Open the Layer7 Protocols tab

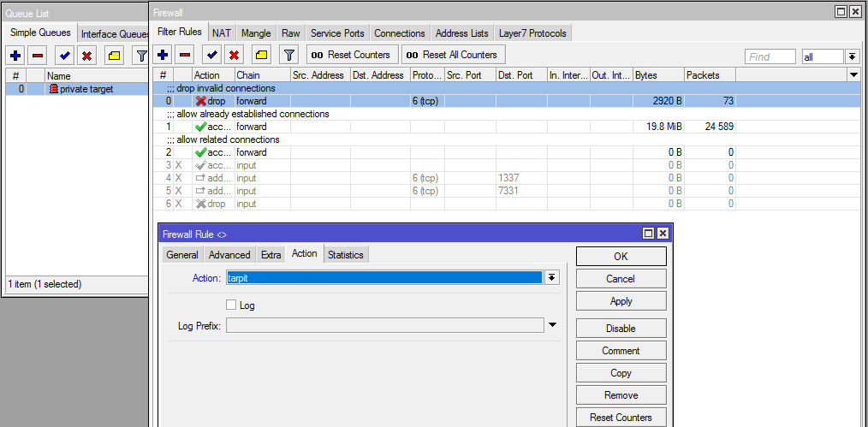(x=532, y=33)
